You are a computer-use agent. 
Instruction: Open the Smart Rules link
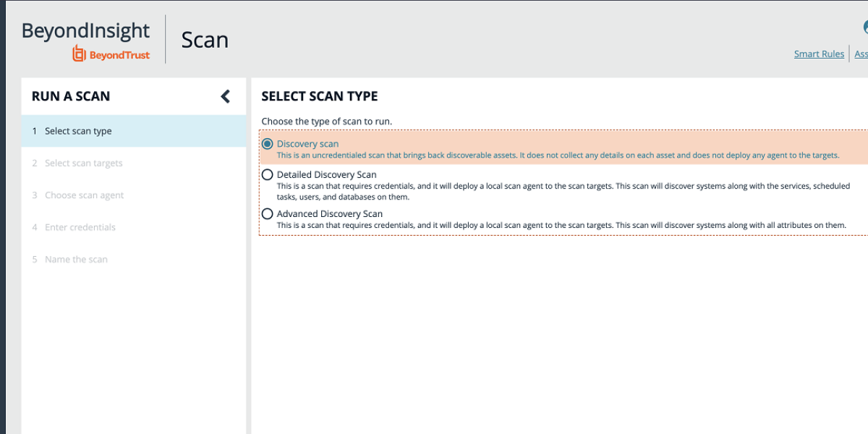click(819, 54)
